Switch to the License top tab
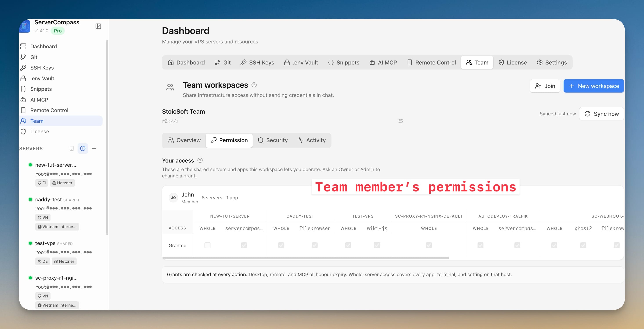644x329 pixels. [512, 63]
